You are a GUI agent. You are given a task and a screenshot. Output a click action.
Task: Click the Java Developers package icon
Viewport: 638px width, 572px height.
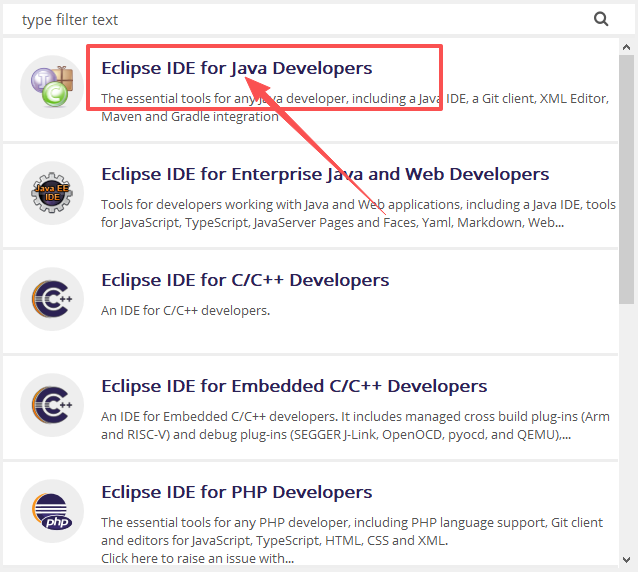52,87
